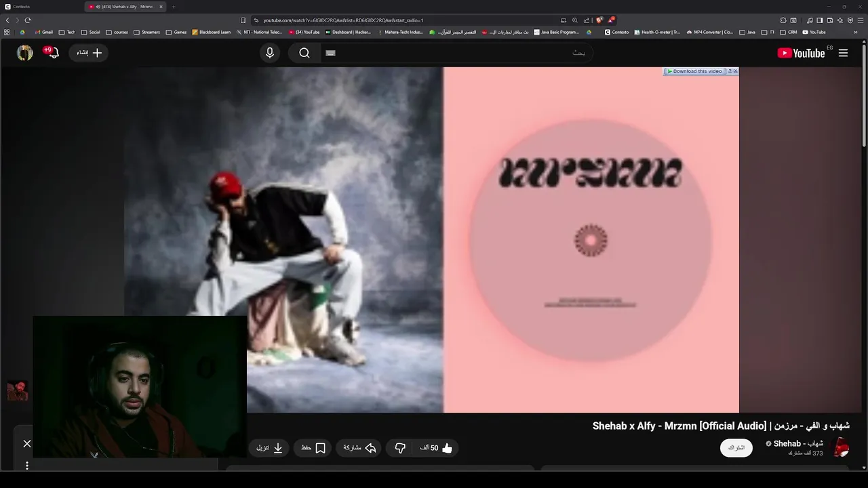The height and width of the screenshot is (488, 868).
Task: Open the Create (إنشاء) button
Action: point(89,53)
